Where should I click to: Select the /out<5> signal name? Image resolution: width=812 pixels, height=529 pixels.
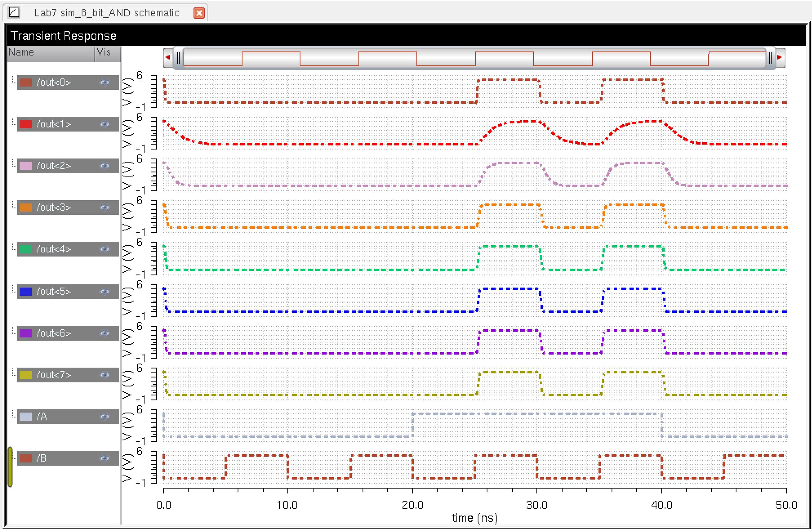point(54,292)
